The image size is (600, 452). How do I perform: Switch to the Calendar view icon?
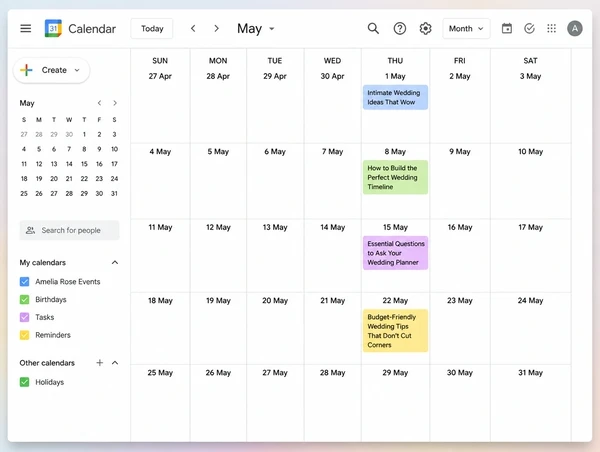507,28
